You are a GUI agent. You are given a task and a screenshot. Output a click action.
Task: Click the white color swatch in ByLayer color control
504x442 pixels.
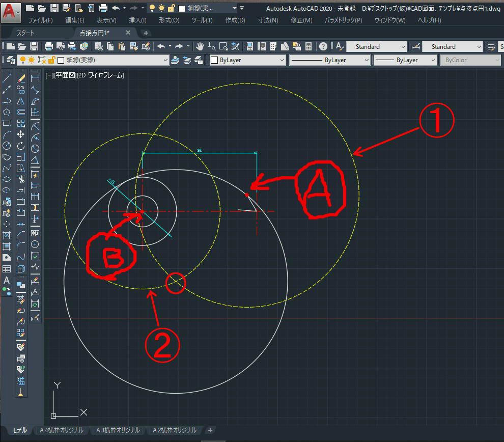pos(214,60)
